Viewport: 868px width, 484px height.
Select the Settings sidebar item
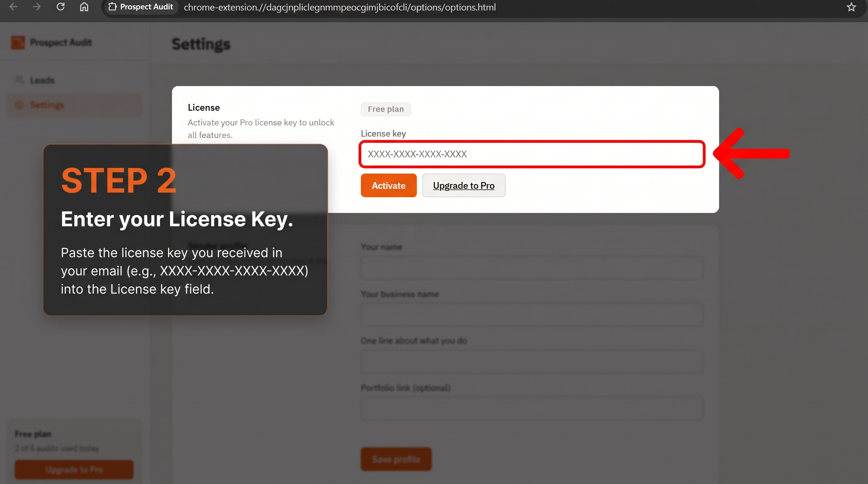pyautogui.click(x=74, y=105)
